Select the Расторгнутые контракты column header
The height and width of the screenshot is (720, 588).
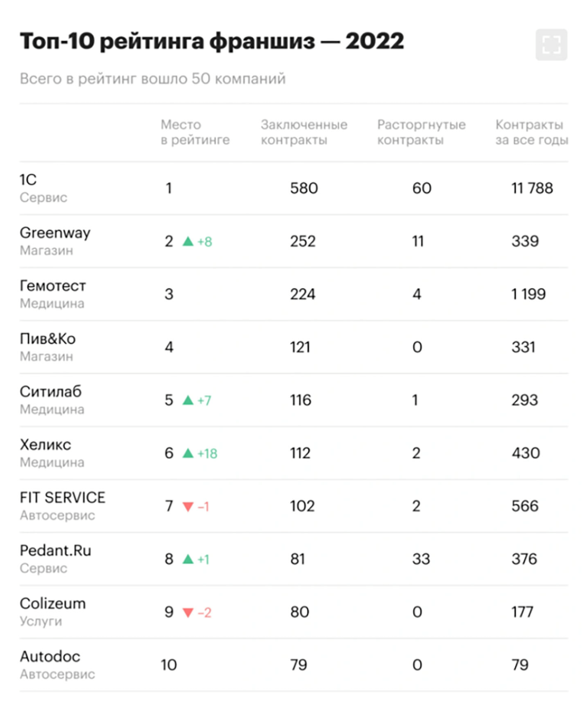click(421, 132)
